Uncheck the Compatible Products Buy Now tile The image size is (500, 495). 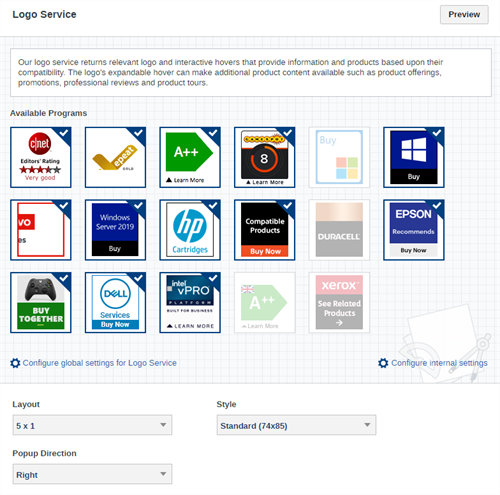point(265,230)
